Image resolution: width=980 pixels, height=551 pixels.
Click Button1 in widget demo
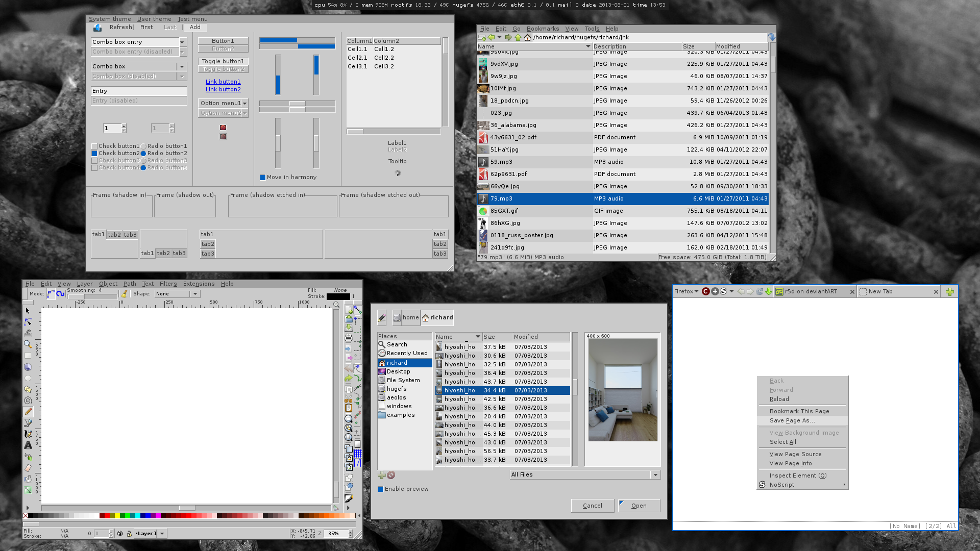click(223, 41)
